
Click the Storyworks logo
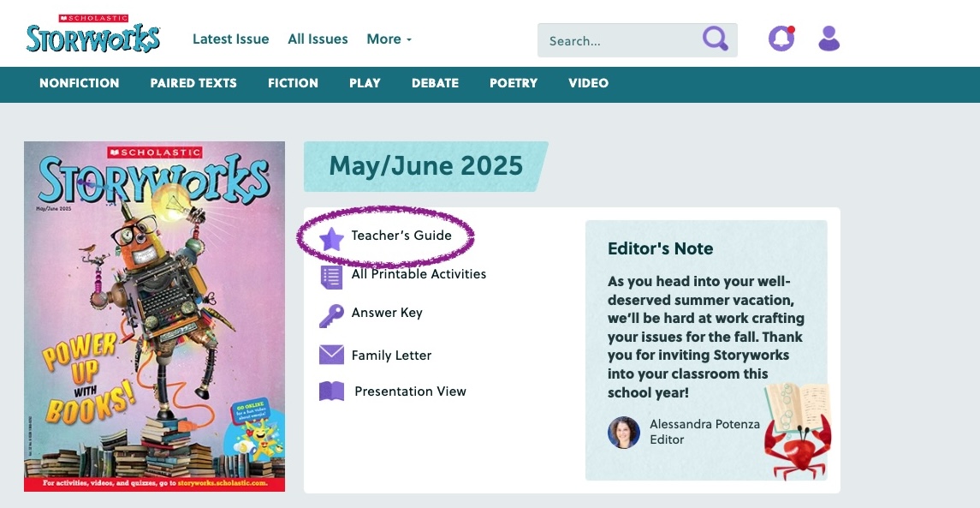pos(92,35)
